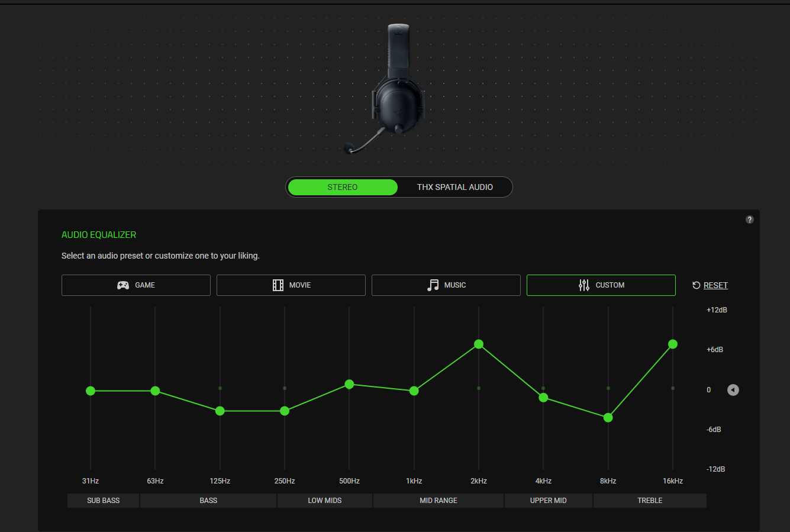The height and width of the screenshot is (532, 790).
Task: Click the round arrow marker beside 0 dB
Action: click(x=733, y=390)
